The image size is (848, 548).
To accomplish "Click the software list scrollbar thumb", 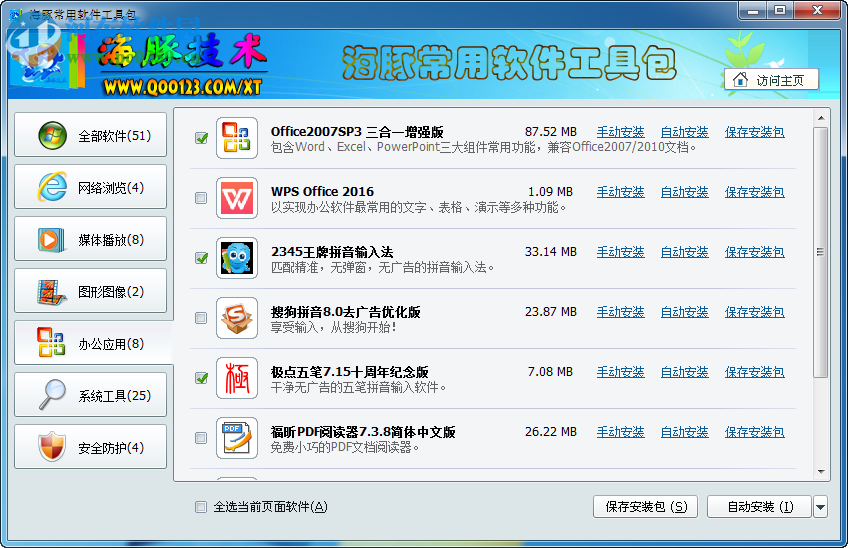I will [820, 252].
